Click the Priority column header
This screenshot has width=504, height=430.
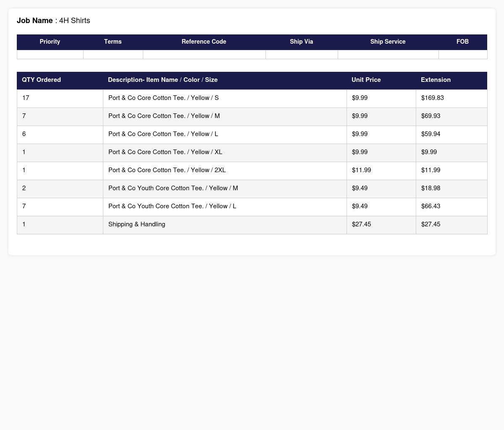pyautogui.click(x=50, y=42)
